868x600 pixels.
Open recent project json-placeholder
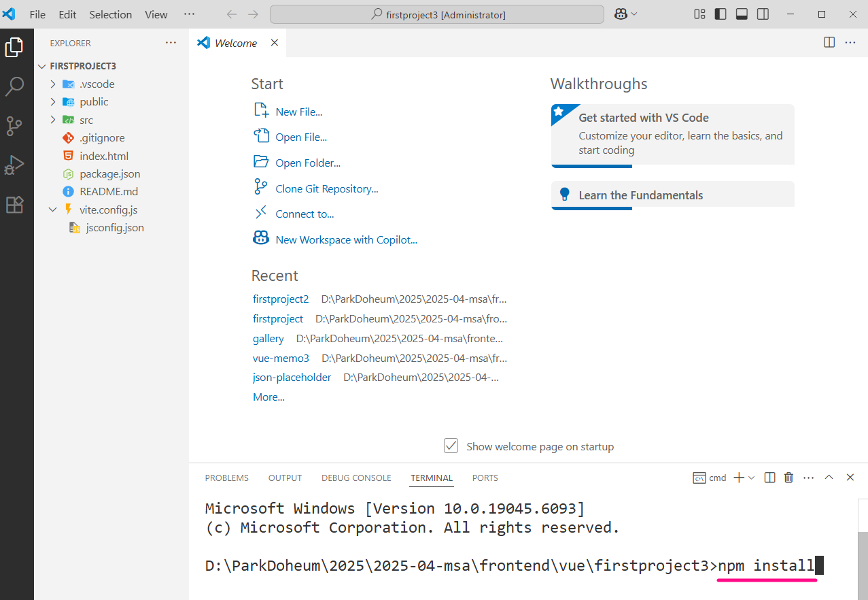point(292,377)
